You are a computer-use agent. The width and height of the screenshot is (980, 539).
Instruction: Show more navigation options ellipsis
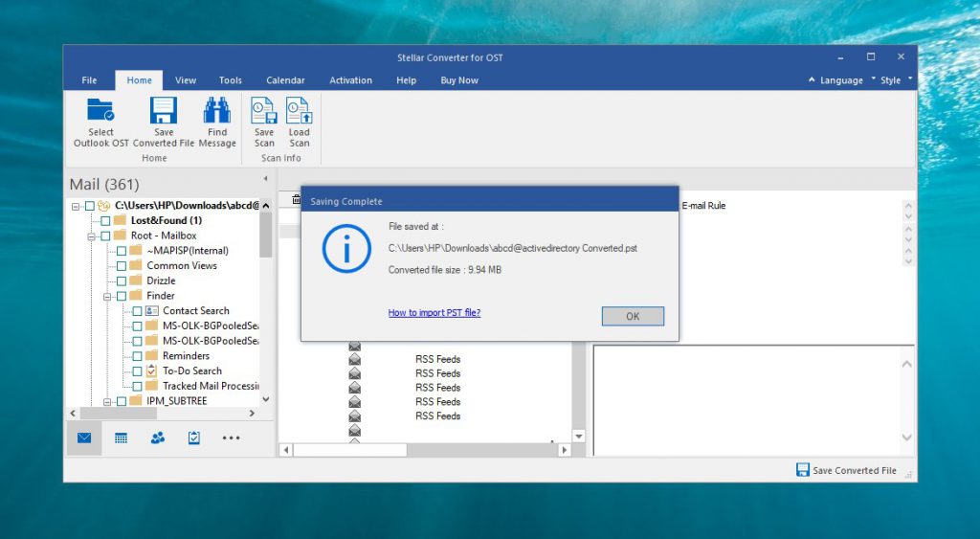coord(232,438)
